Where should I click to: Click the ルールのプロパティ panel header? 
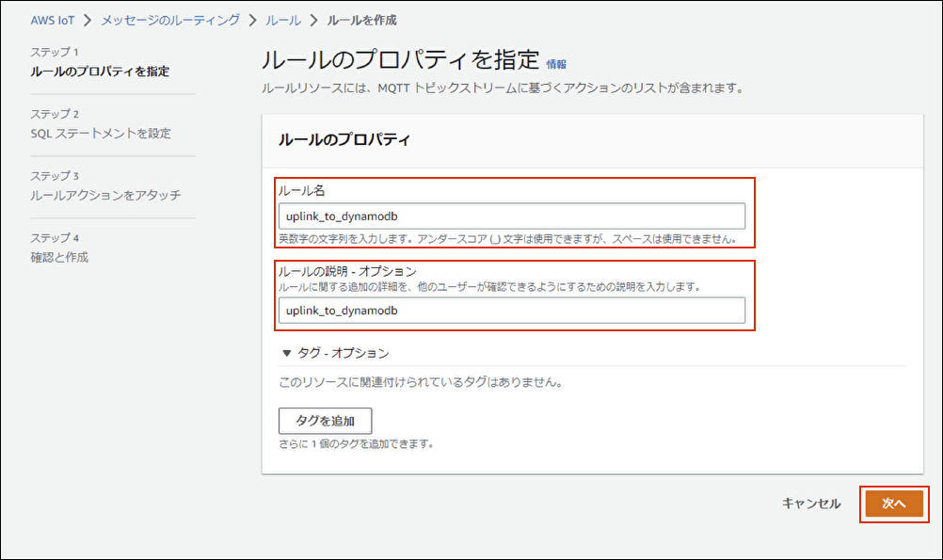pos(344,139)
